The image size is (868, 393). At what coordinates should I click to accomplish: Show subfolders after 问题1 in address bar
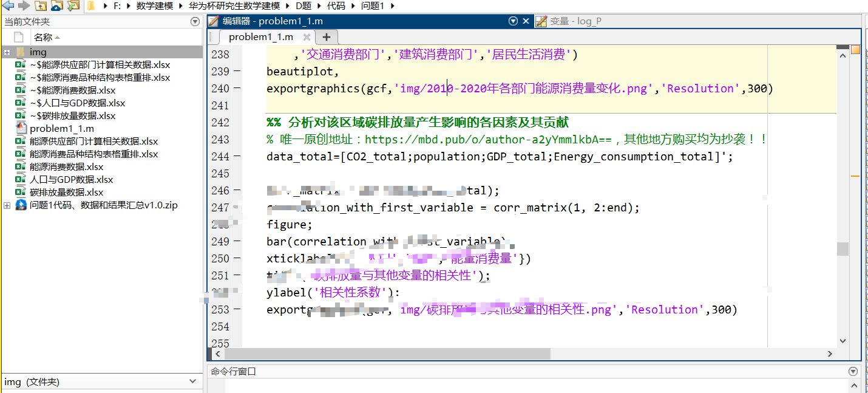392,5
